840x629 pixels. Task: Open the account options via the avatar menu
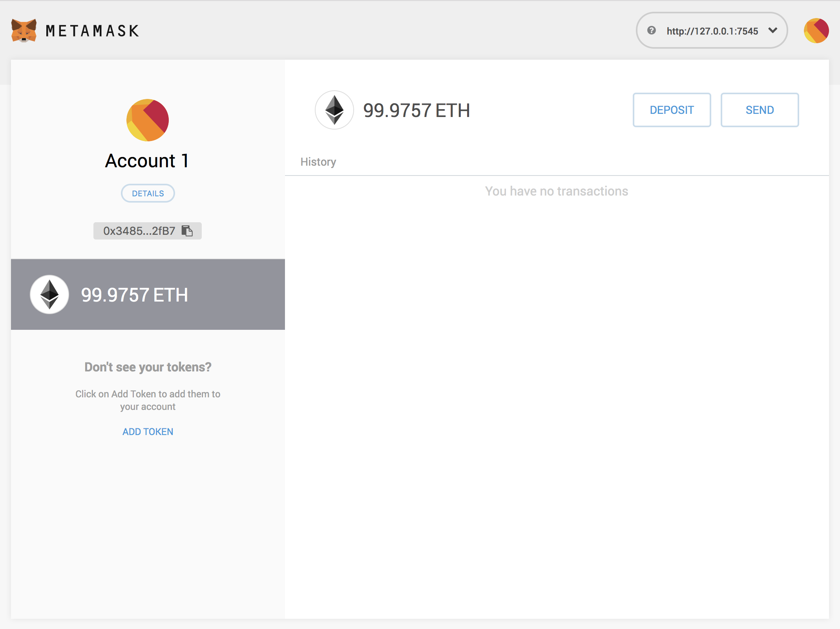[x=816, y=30]
